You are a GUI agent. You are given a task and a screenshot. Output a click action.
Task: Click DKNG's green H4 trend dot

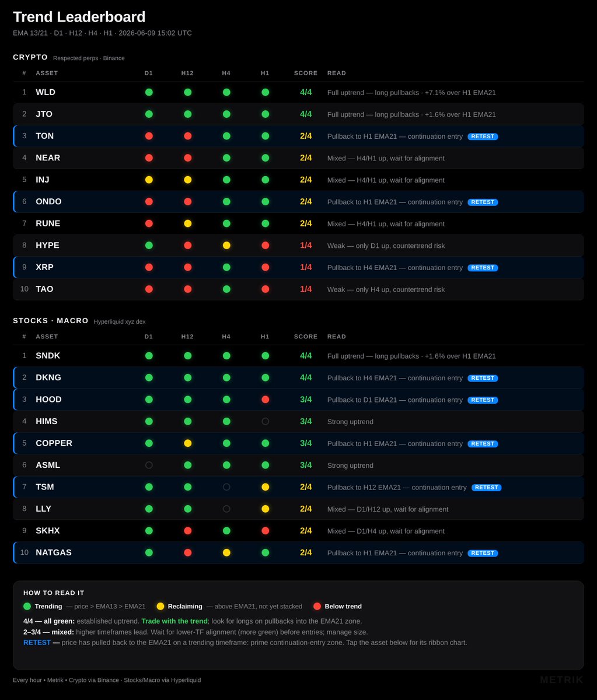(x=226, y=377)
